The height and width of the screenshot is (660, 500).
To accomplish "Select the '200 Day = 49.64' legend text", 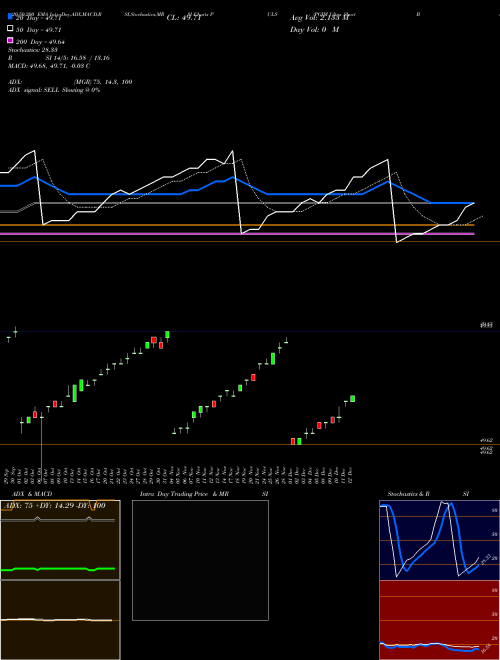I will pos(40,42).
